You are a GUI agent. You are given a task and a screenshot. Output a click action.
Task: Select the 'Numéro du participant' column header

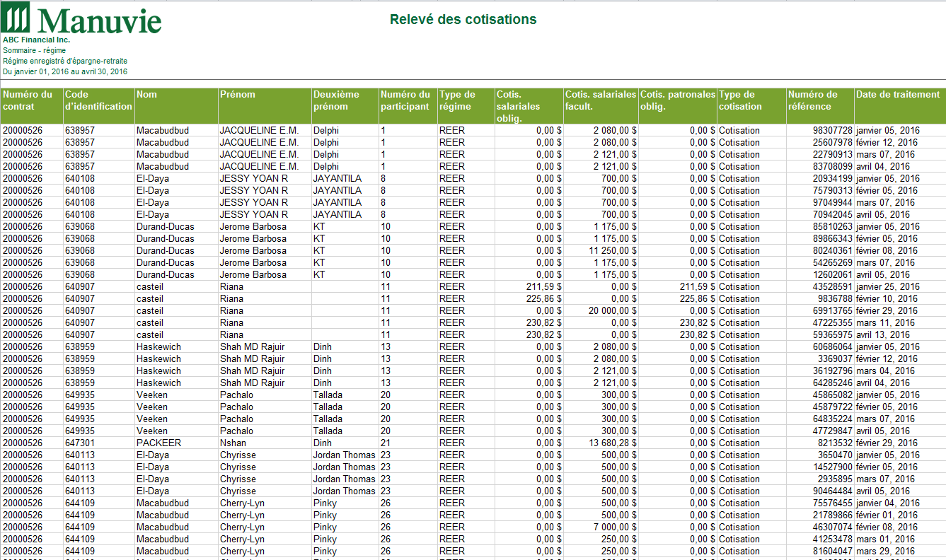pyautogui.click(x=405, y=100)
